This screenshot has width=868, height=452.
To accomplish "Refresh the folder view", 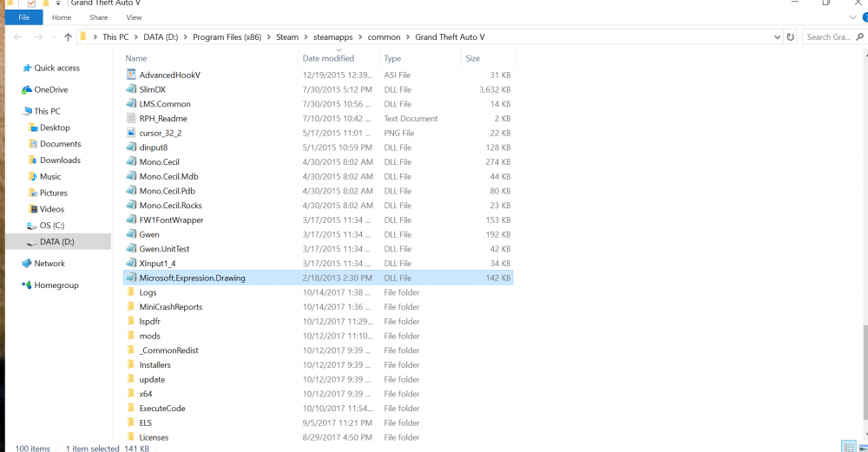I will [791, 37].
